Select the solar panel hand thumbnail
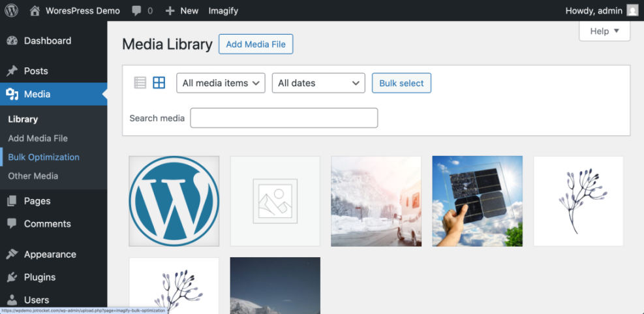This screenshot has width=644, height=314. (x=477, y=201)
